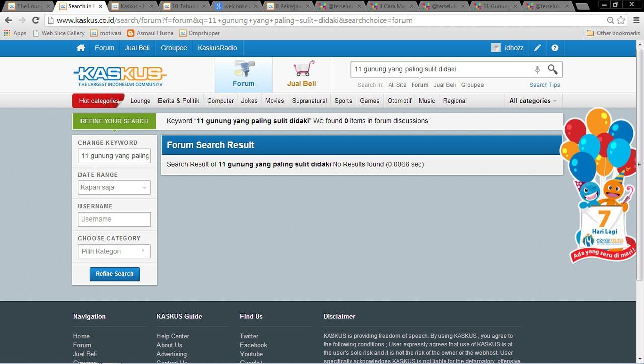Screen dimensions: 644x364
Task: Select the Jokes category
Action: point(249,101)
